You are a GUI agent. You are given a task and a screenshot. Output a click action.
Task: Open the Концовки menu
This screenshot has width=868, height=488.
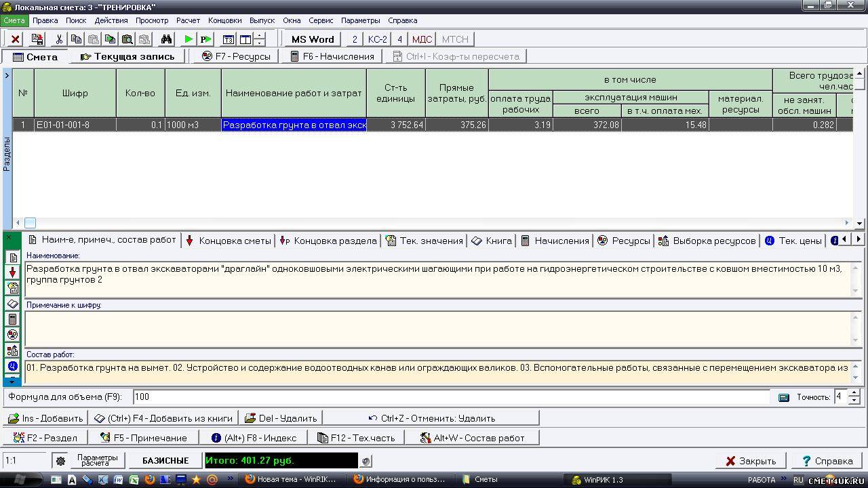tap(224, 20)
